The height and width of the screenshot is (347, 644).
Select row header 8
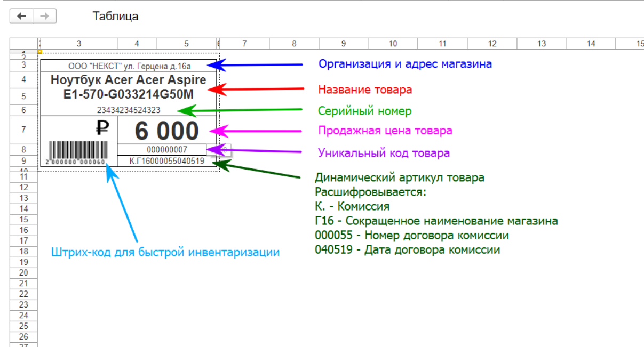tap(24, 150)
